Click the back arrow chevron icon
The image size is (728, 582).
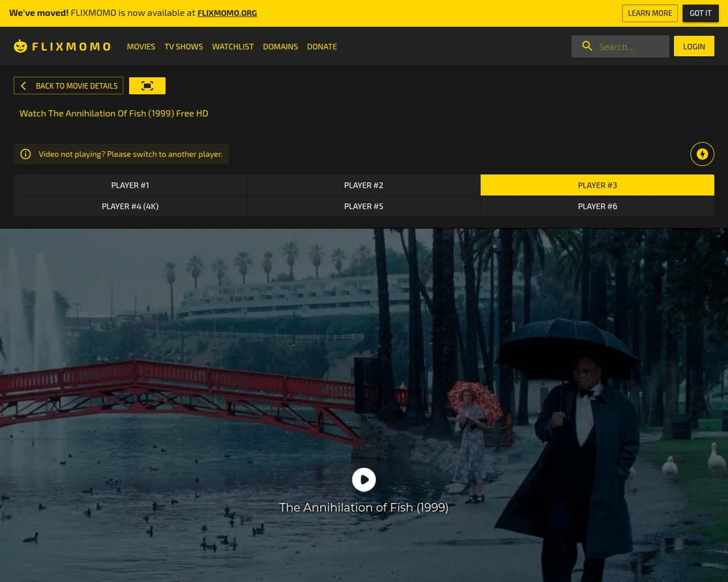coord(23,86)
